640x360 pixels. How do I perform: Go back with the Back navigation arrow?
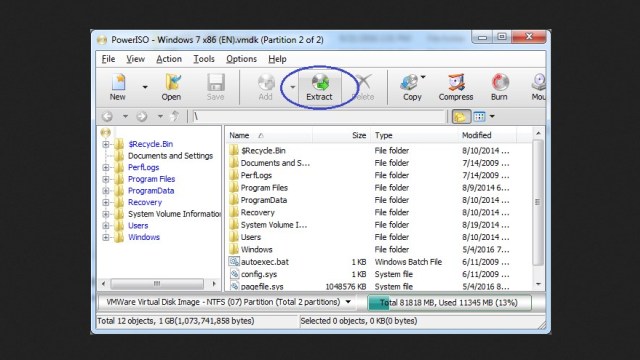click(x=107, y=117)
